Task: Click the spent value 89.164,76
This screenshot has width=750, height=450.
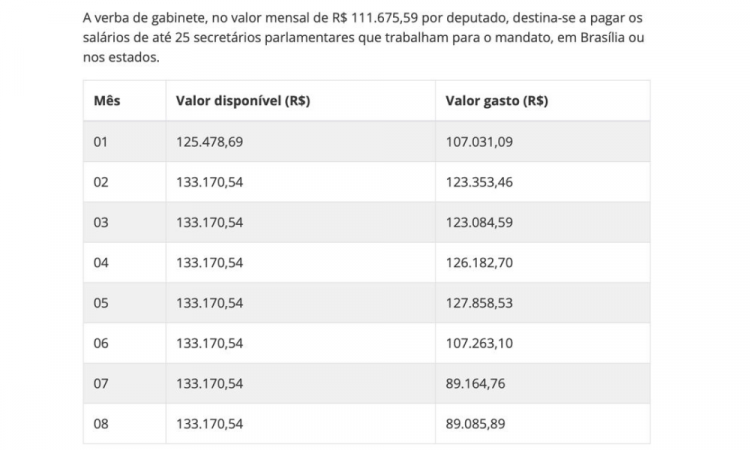Action: [475, 383]
